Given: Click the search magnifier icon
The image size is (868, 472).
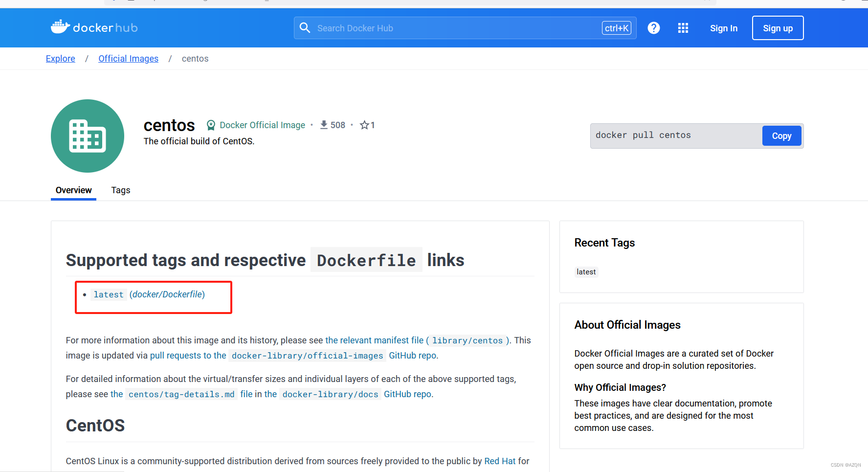Looking at the screenshot, I should coord(305,28).
